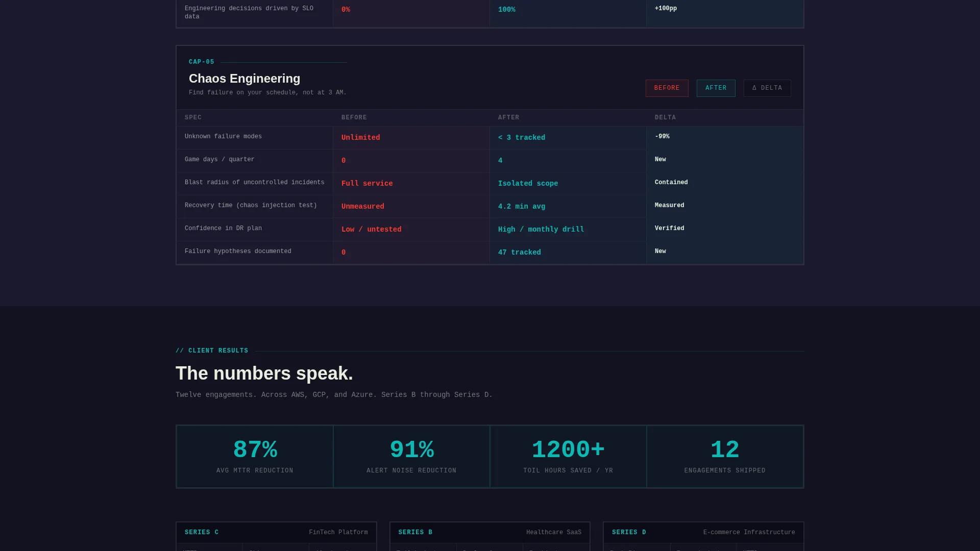Click the 'Low / untested' value
Image resolution: width=980 pixels, height=551 pixels.
point(371,230)
